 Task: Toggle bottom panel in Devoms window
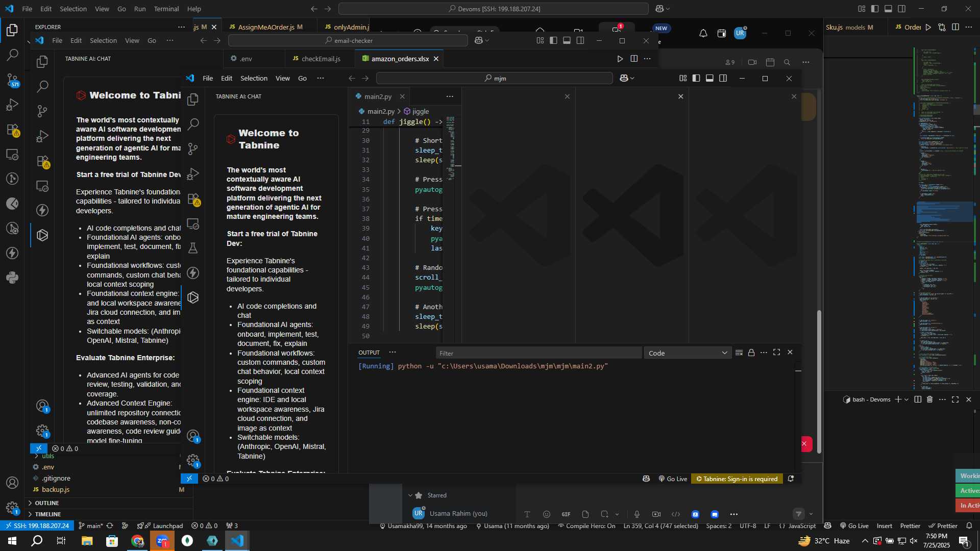[x=888, y=9]
